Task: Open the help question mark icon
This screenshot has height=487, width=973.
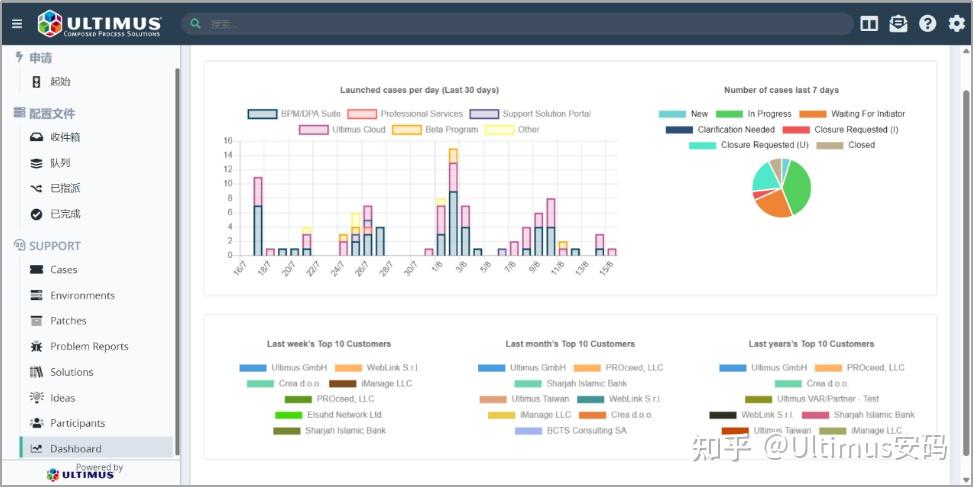Action: pyautogui.click(x=928, y=24)
